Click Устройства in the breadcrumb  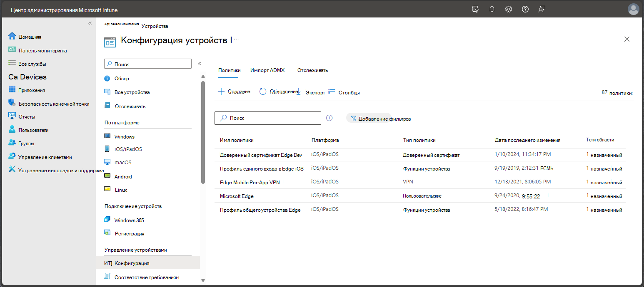point(155,26)
